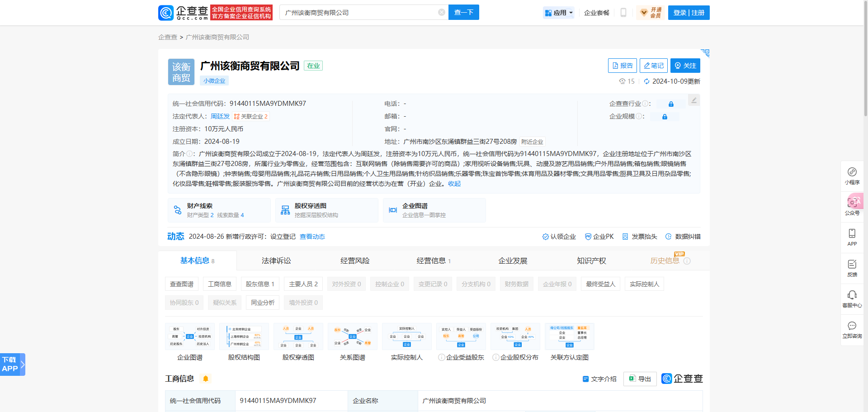The height and width of the screenshot is (412, 868).
Task: Collapse the company intro via 收起
Action: pyautogui.click(x=454, y=184)
